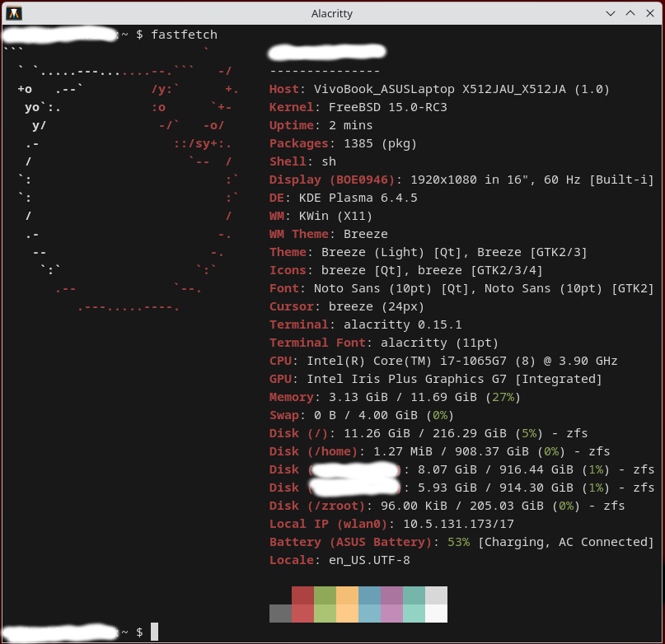Click the cursor block at bottom prompt
This screenshot has width=665, height=644.
[154, 632]
